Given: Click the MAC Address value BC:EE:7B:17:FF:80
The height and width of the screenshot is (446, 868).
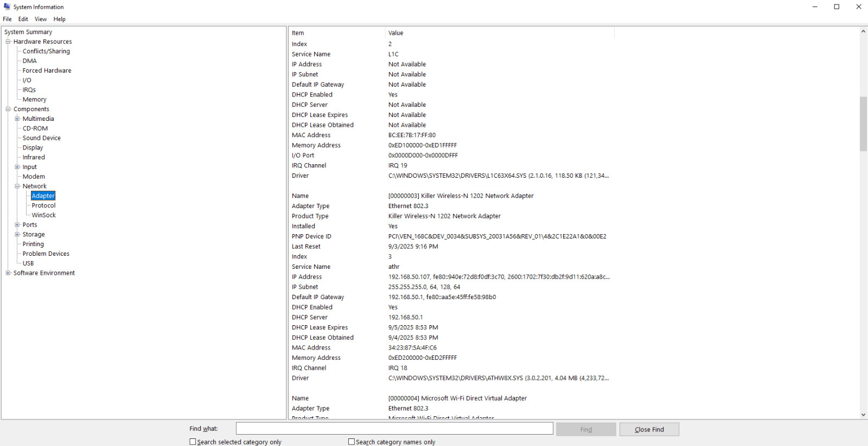Looking at the screenshot, I should tap(412, 135).
